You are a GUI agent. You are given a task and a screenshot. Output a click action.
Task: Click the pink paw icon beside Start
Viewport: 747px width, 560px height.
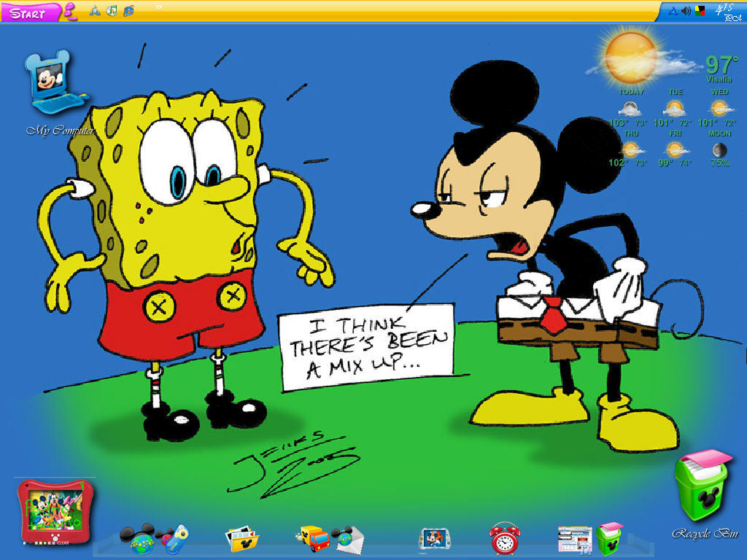tap(69, 11)
